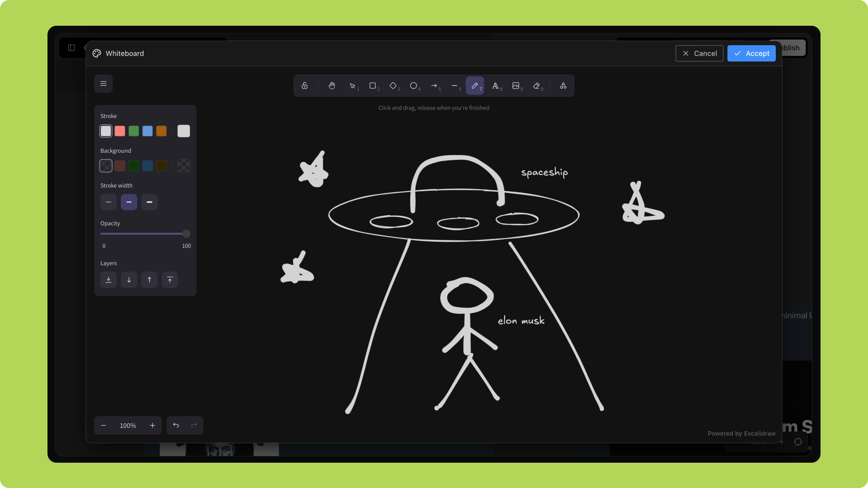868x488 pixels.
Task: Toggle the keep-tool-active lock
Action: (305, 86)
